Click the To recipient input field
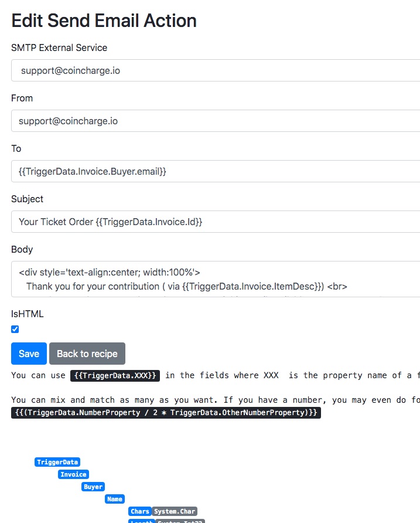This screenshot has height=523, width=420. 216,171
